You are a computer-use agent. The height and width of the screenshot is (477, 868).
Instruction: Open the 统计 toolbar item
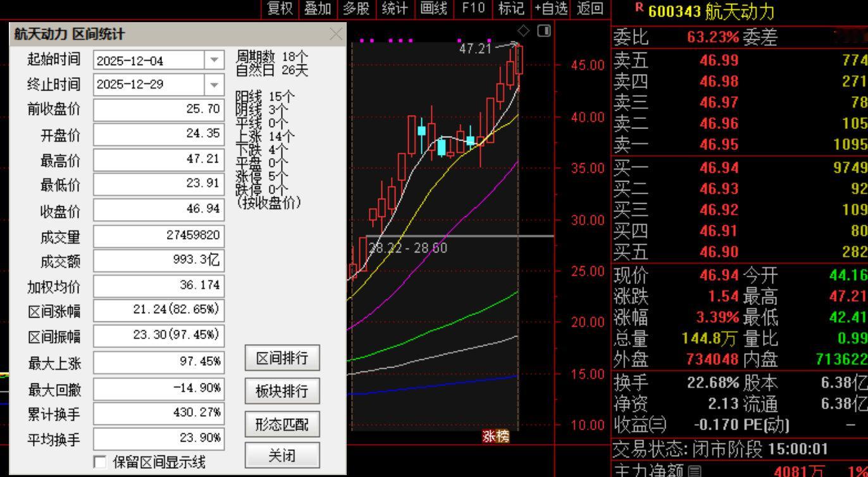click(395, 8)
